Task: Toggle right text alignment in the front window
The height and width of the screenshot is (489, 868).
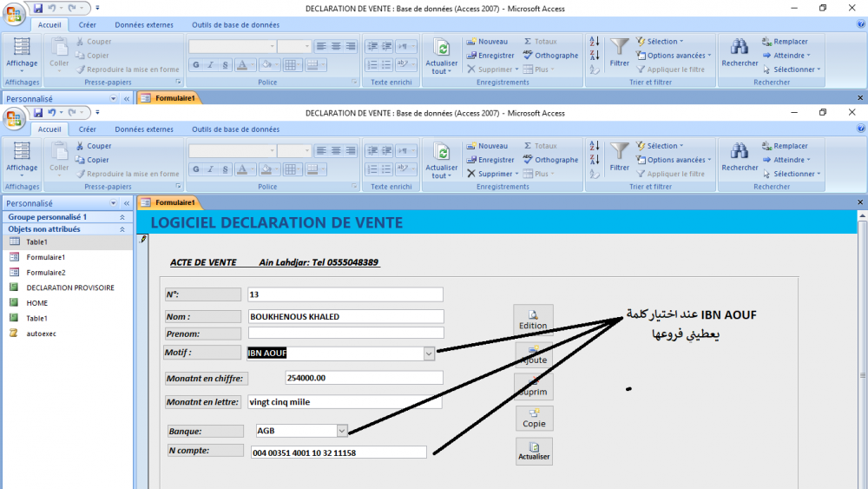Action: [x=351, y=150]
